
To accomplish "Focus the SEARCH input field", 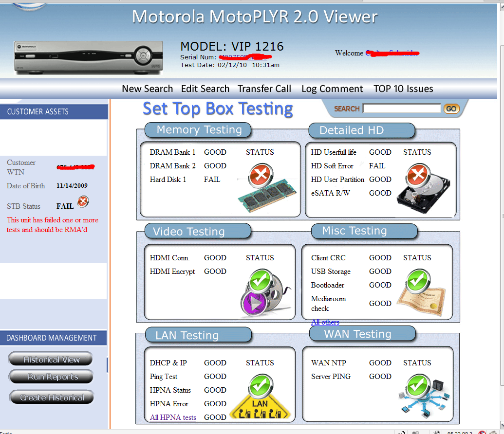I will (x=402, y=108).
